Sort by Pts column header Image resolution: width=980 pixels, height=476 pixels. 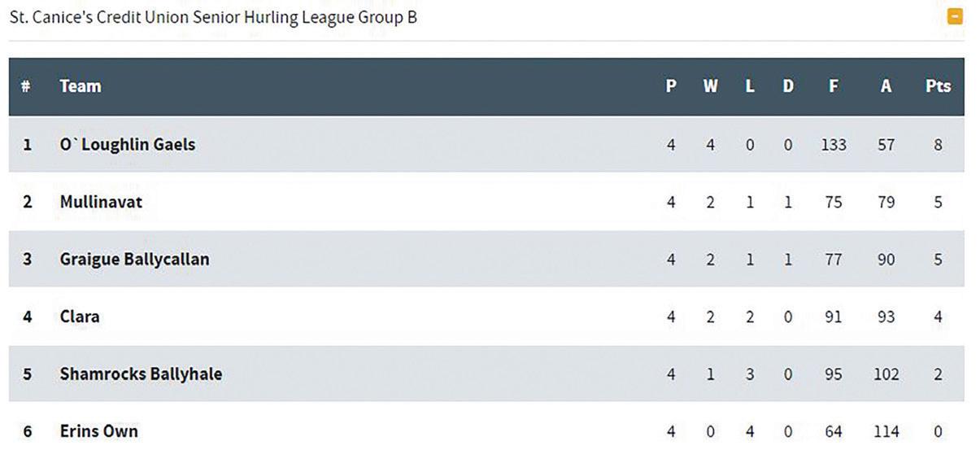coord(938,86)
